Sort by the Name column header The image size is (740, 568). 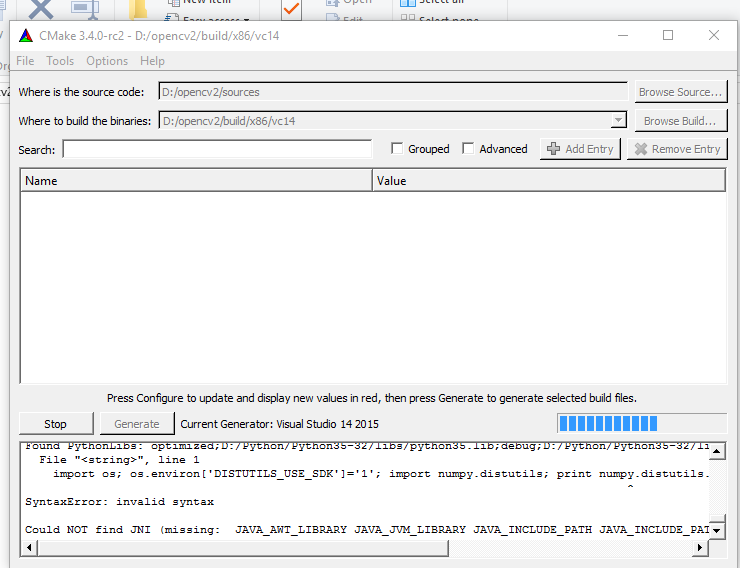click(196, 181)
